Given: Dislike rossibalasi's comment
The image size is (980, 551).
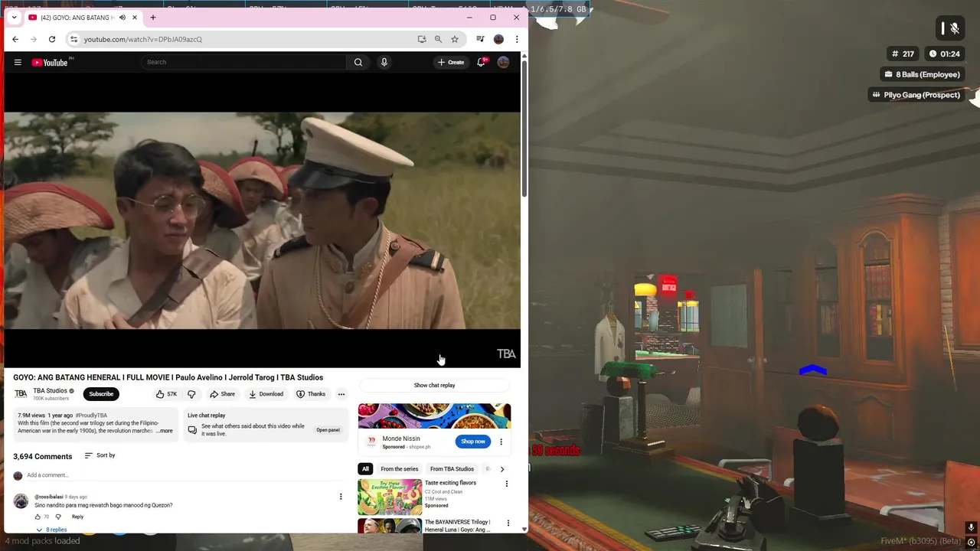Looking at the screenshot, I should (x=58, y=517).
